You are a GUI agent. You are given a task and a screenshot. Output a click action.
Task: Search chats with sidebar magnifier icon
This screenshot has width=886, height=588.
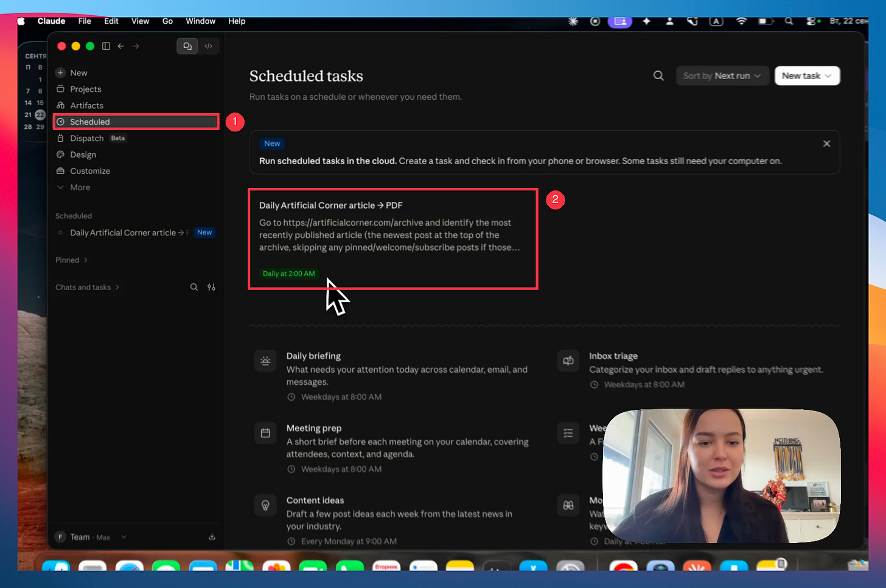click(x=194, y=287)
